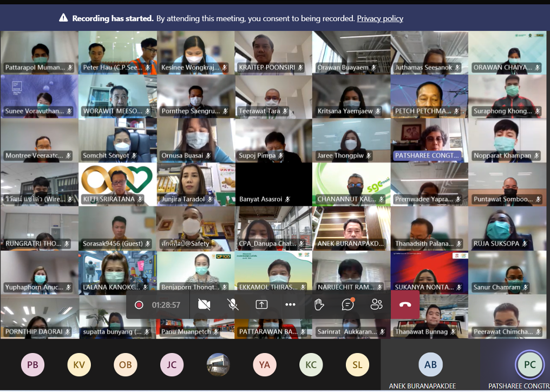
Task: Select the PB participant avatar
Action: (32, 365)
